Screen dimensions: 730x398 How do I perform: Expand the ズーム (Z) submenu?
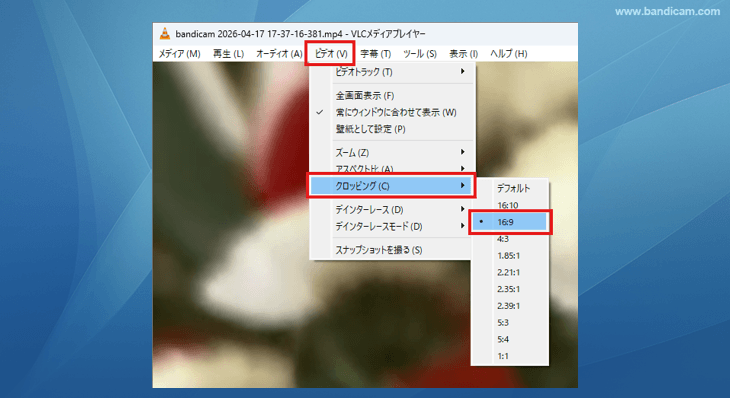point(392,152)
